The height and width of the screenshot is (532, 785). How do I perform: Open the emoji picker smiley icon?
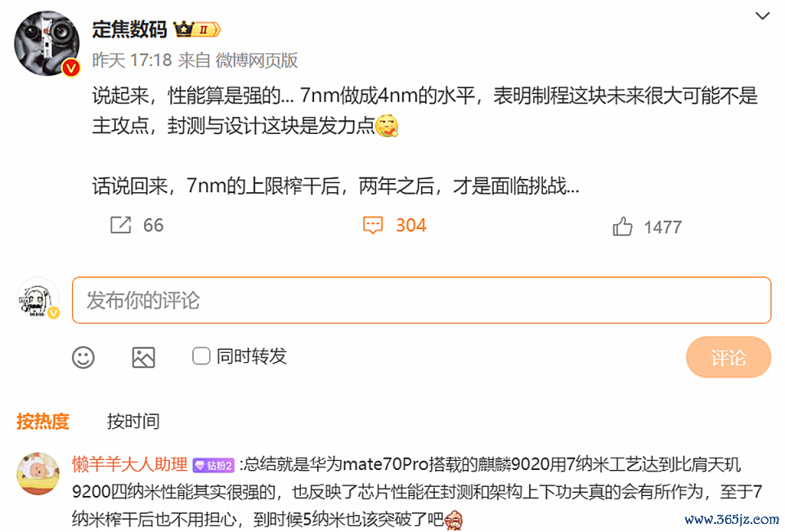pos(83,357)
